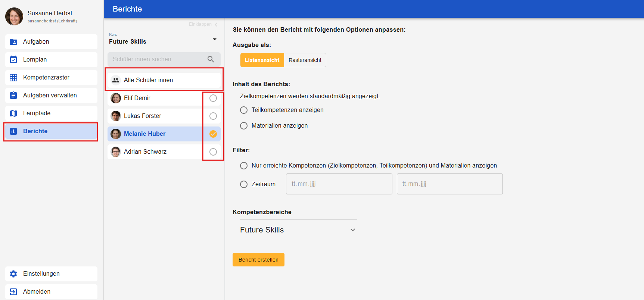The width and height of the screenshot is (644, 300).
Task: Click the Bericht erstellen button
Action: click(258, 260)
